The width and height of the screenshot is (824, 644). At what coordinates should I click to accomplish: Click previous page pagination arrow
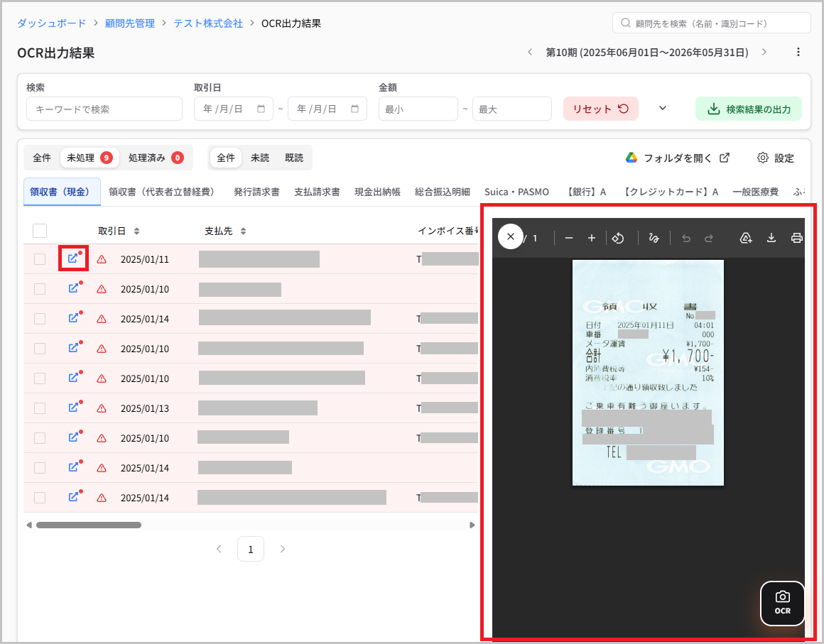pyautogui.click(x=219, y=549)
